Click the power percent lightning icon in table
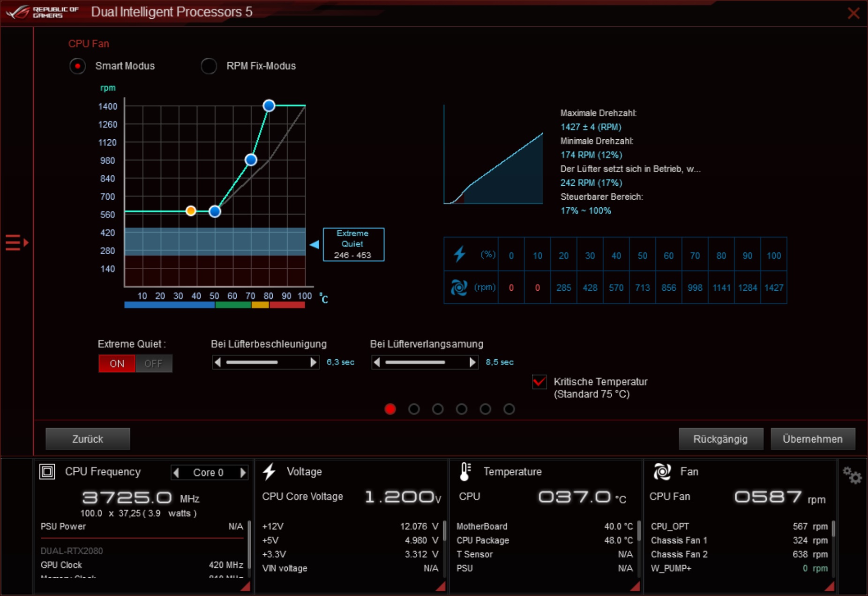868x596 pixels. 460,255
